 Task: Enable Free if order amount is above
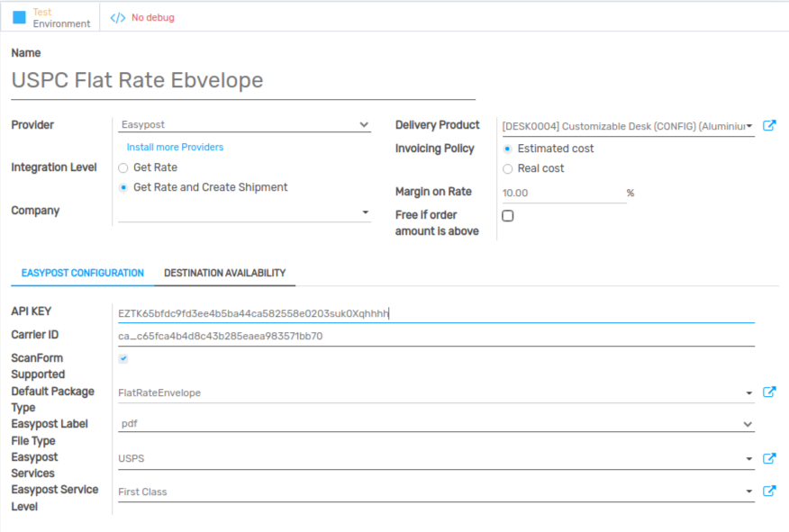(x=508, y=216)
